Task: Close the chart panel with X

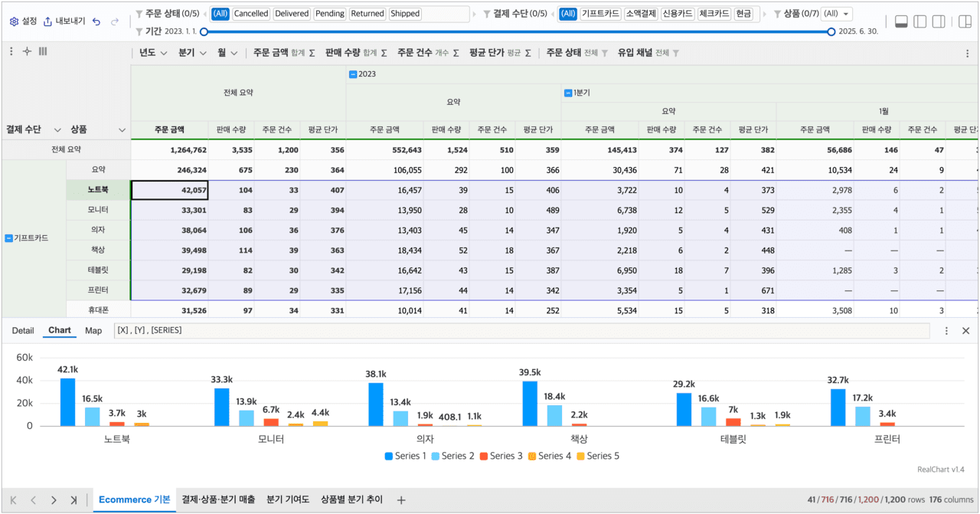Action: point(965,330)
